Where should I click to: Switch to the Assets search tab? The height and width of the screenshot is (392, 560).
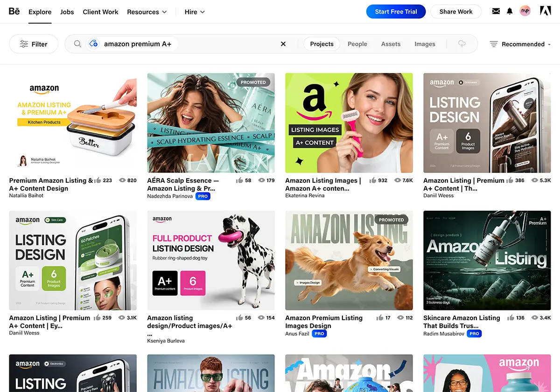tap(391, 44)
